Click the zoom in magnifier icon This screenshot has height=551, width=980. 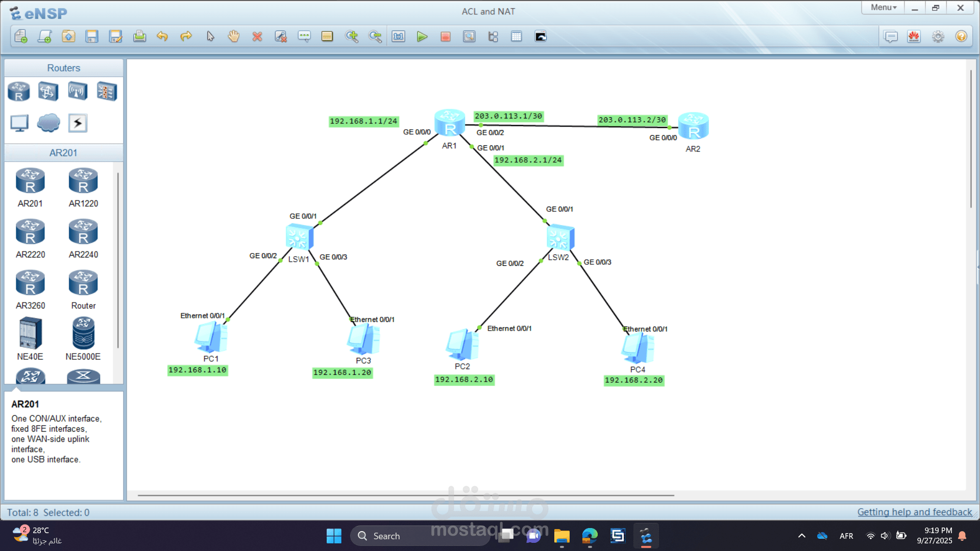pyautogui.click(x=352, y=36)
